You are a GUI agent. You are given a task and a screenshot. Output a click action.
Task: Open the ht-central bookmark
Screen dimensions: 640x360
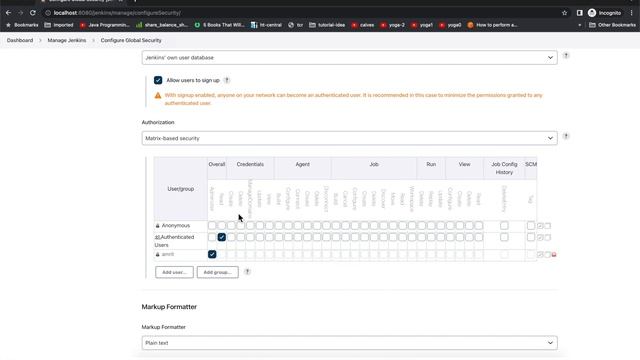click(x=266, y=25)
